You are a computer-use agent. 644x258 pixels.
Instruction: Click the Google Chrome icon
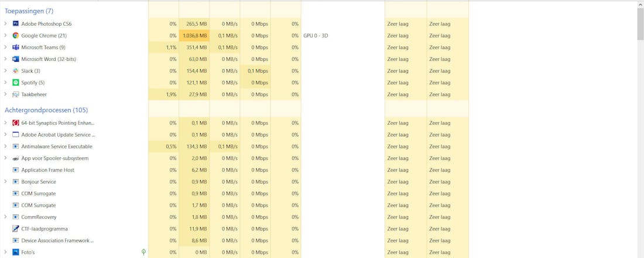point(16,36)
